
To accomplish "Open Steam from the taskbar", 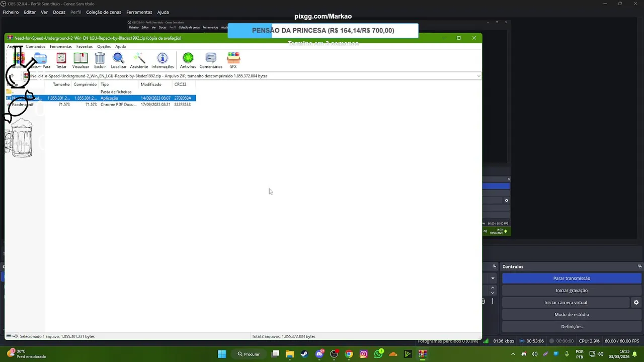I will 304,354.
